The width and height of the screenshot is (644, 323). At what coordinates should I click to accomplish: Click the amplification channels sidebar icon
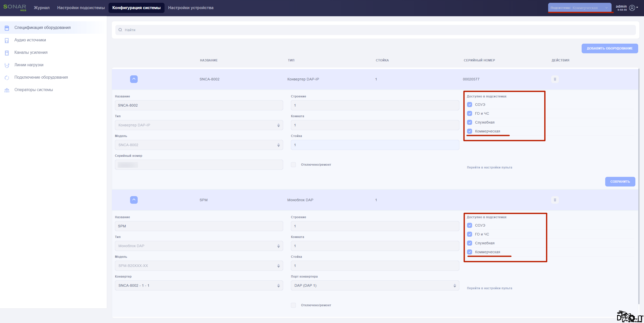(7, 53)
